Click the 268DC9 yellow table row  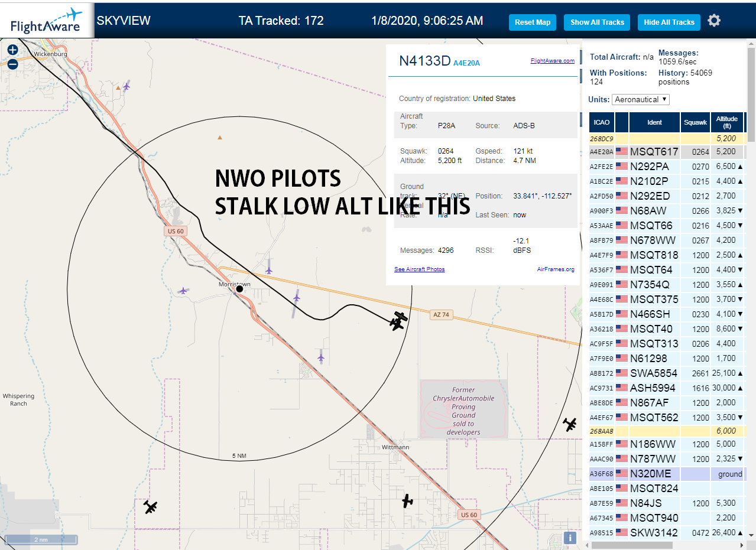point(668,139)
